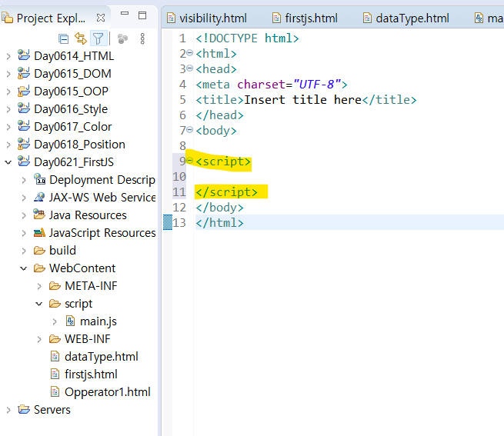
Task: Switch to the main.js editor tab
Action: (489, 18)
